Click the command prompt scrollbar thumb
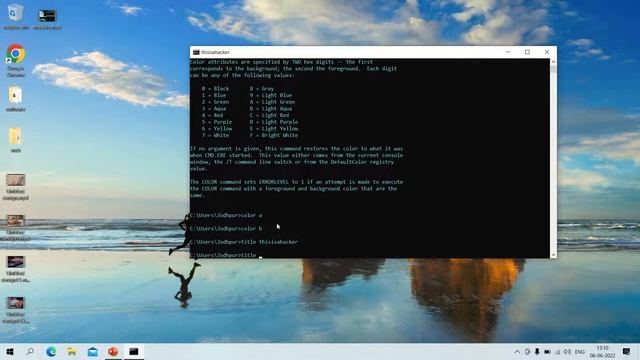 (x=553, y=69)
